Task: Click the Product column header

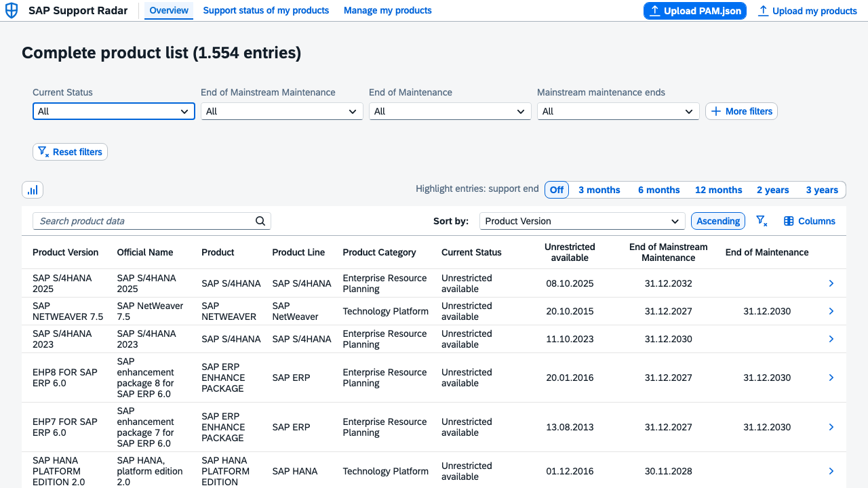Action: click(218, 252)
